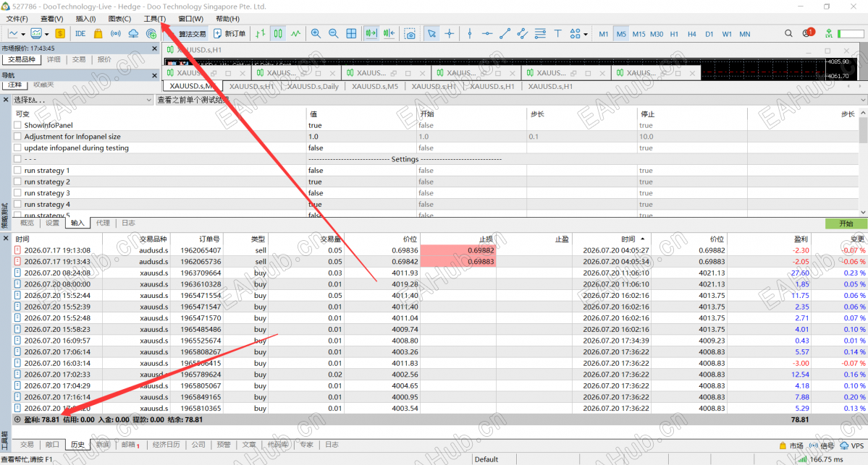Open the IDE MetaEditor button
This screenshot has height=465, width=868.
80,34
